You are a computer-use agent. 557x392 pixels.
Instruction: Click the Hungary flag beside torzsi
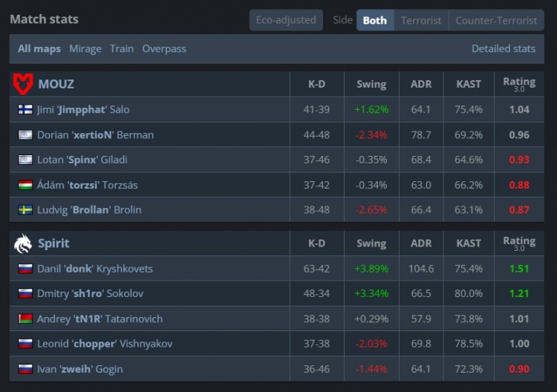[25, 185]
